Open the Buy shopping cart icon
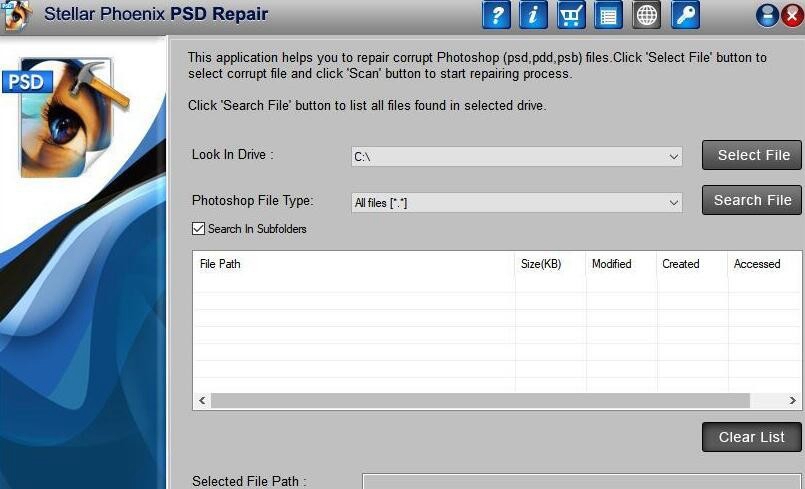805x489 pixels. 570,15
